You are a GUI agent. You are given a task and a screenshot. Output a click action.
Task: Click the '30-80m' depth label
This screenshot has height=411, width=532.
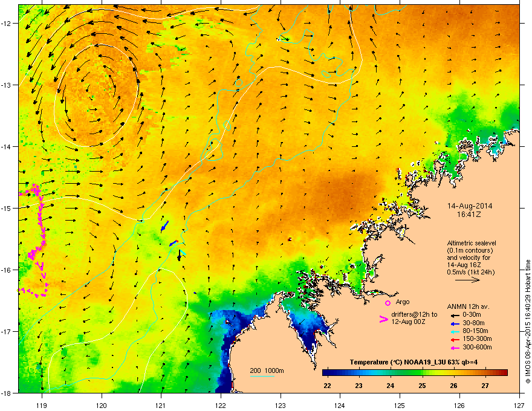pyautogui.click(x=473, y=323)
